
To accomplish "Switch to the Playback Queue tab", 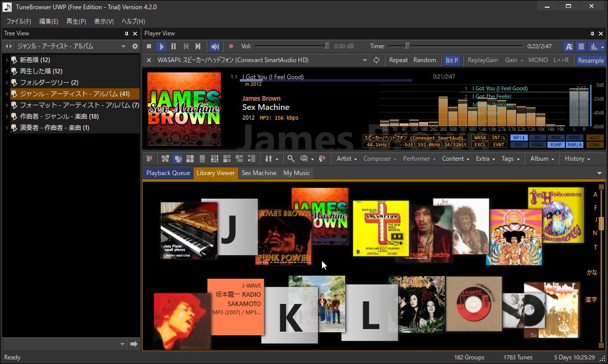I will click(168, 173).
